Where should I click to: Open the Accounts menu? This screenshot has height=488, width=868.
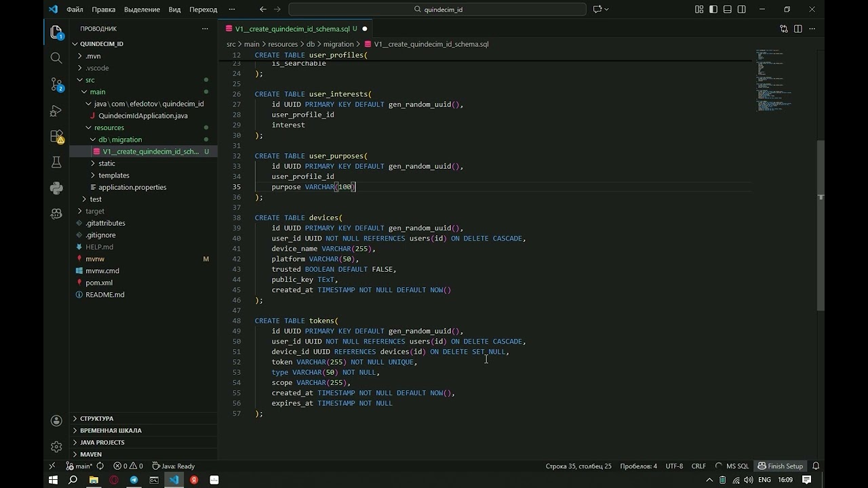point(56,421)
